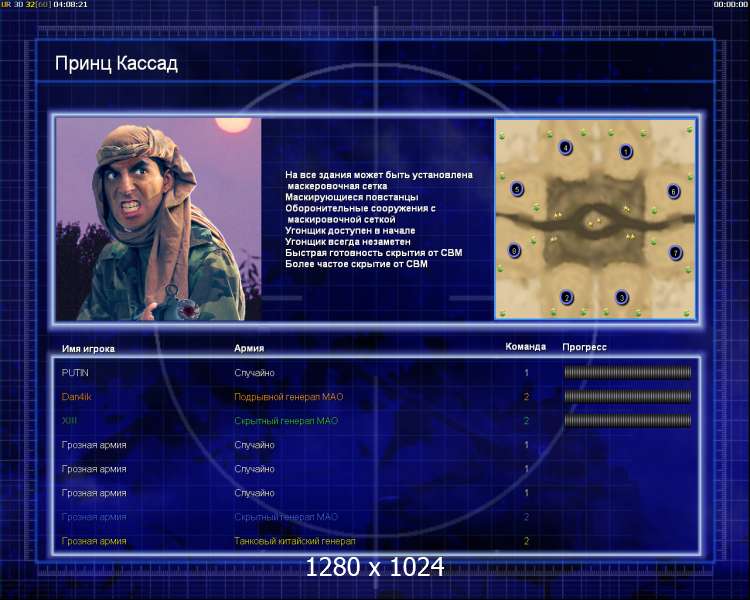Screen dimensions: 750x600
Task: Click the "Маскирующиеся повстанцы" trait line
Action: click(352, 197)
